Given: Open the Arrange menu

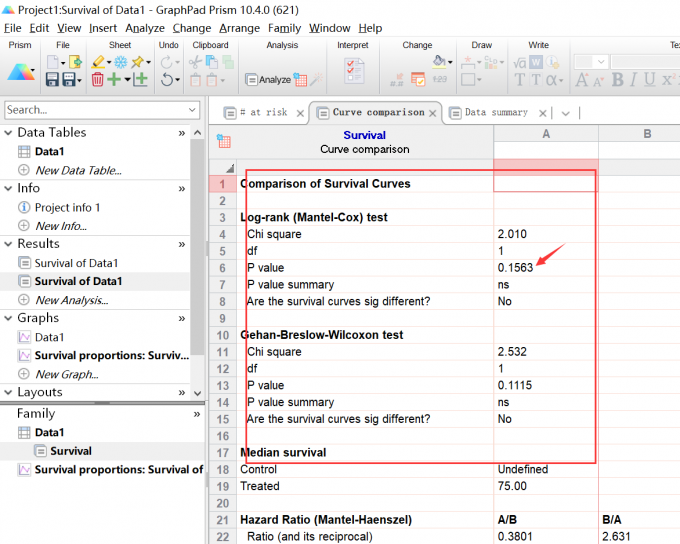Looking at the screenshot, I should tap(239, 28).
